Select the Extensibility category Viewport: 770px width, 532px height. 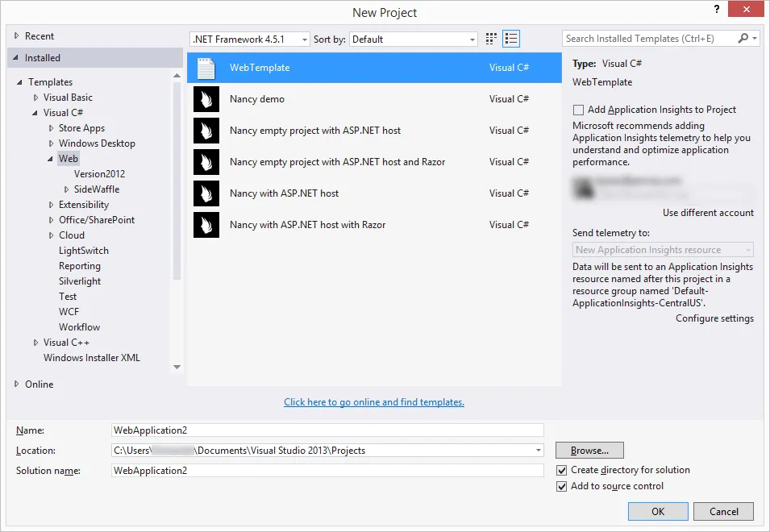84,205
